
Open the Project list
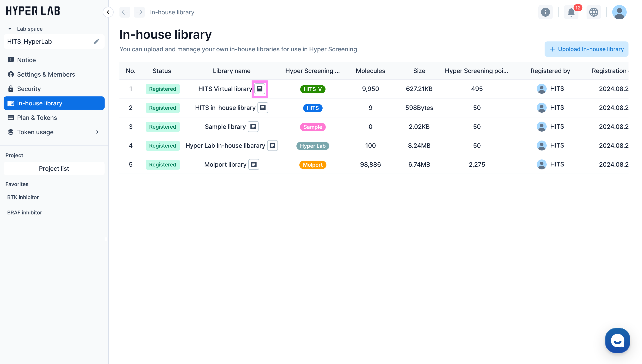tap(54, 169)
